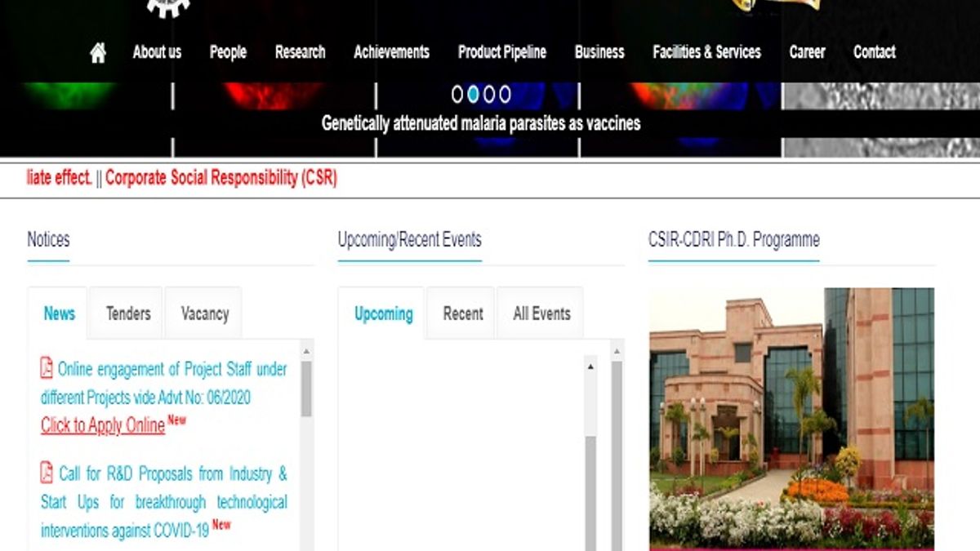Open Call for R&D Proposals COVID-19 notice
The height and width of the screenshot is (551, 980).
[x=163, y=501]
